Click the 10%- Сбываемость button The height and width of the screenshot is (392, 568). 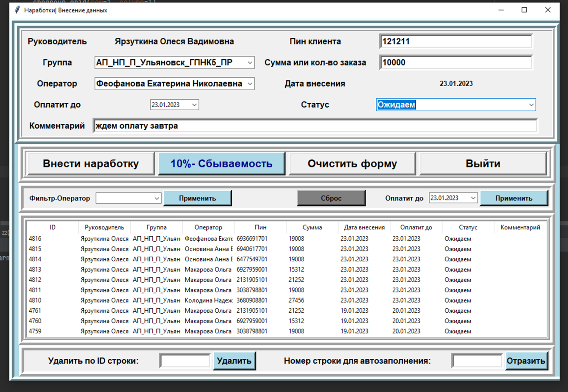[221, 163]
